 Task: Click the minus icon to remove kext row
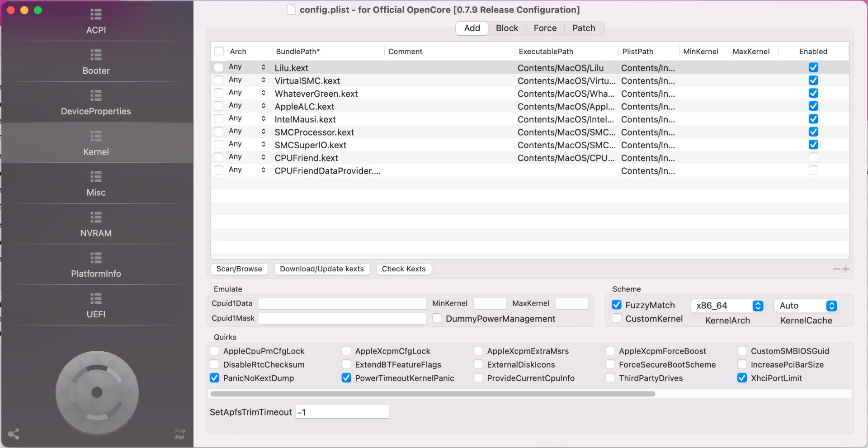836,269
